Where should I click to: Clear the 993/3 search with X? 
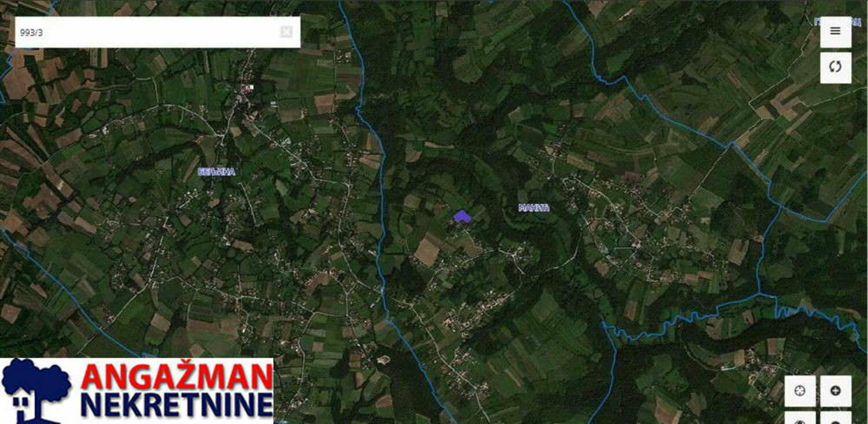[286, 32]
